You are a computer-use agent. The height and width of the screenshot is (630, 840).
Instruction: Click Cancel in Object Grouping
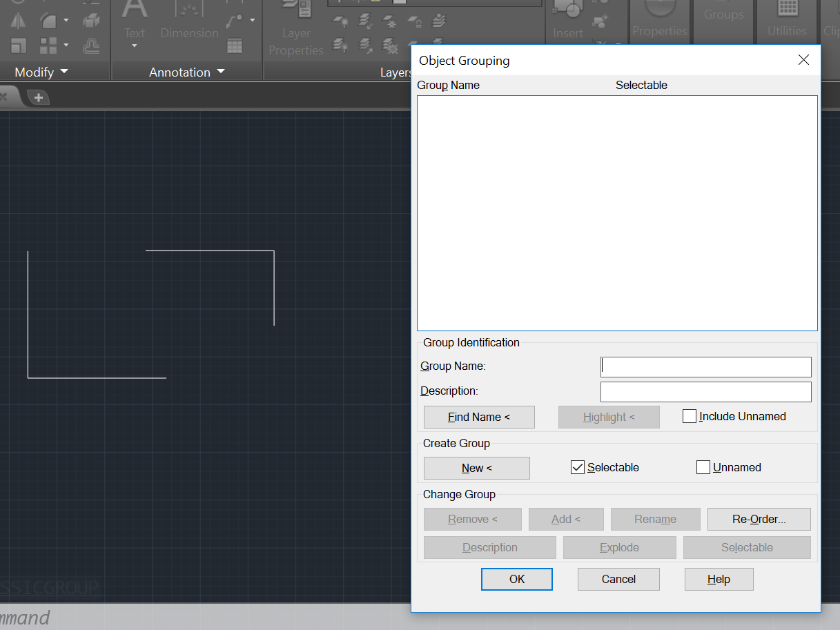[618, 579]
